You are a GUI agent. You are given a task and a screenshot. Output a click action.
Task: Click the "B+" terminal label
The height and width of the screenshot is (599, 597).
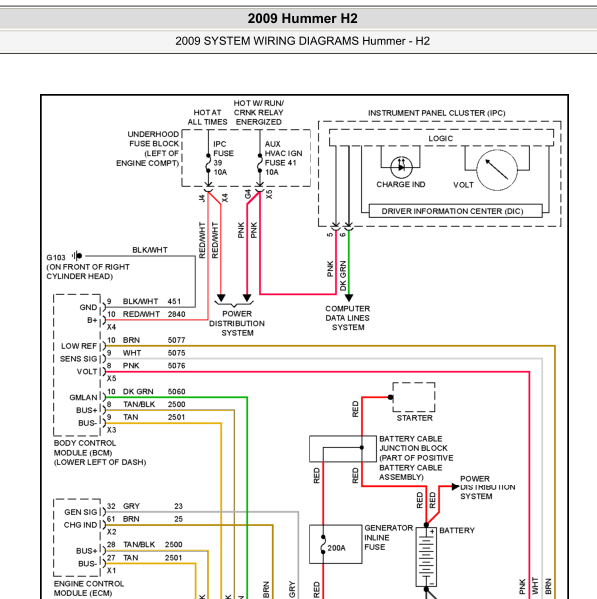coord(92,320)
